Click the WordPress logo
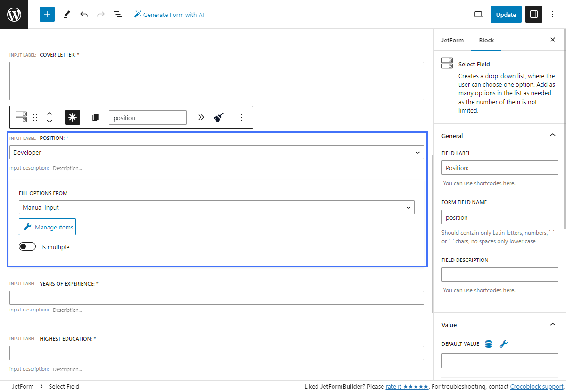Image resolution: width=566 pixels, height=392 pixels. (14, 14)
